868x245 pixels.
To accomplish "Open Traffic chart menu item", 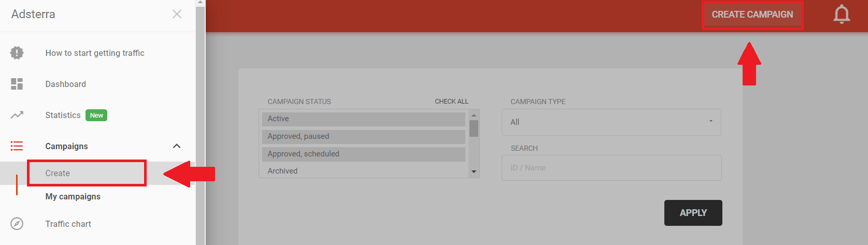I will coord(68,224).
